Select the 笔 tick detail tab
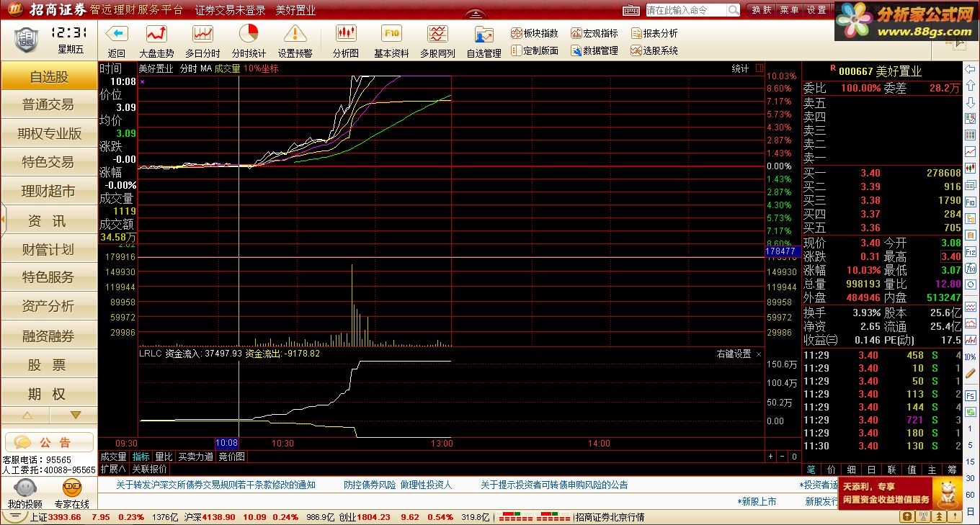 [811, 469]
